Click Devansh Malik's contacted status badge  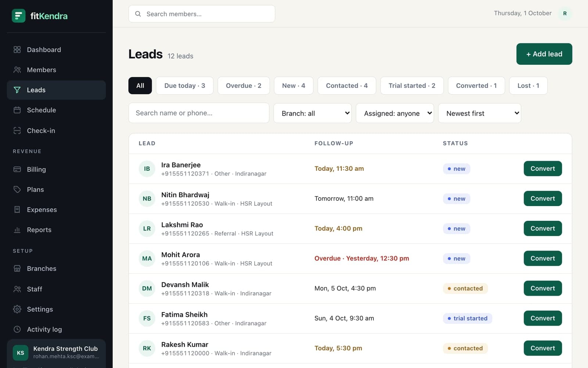click(x=465, y=289)
